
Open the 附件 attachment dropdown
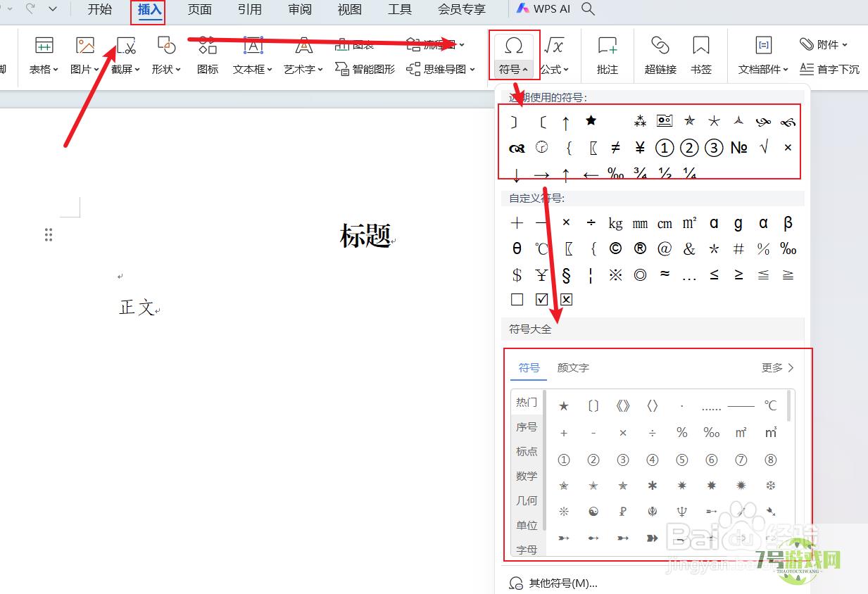coord(824,44)
